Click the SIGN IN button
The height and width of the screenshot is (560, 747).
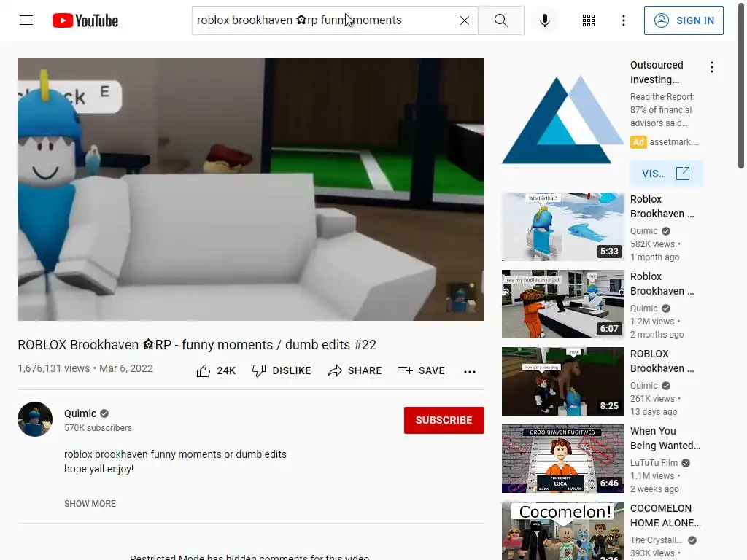click(684, 20)
